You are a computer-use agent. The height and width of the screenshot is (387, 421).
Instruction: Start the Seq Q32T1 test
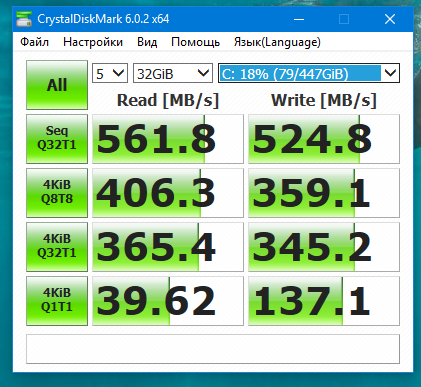pos(57,139)
